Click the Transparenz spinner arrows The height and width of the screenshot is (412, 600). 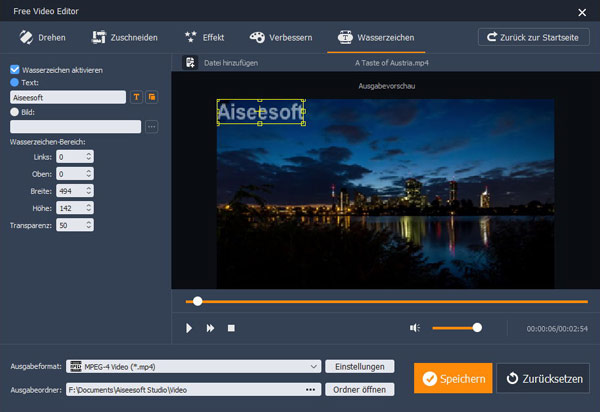click(x=89, y=225)
